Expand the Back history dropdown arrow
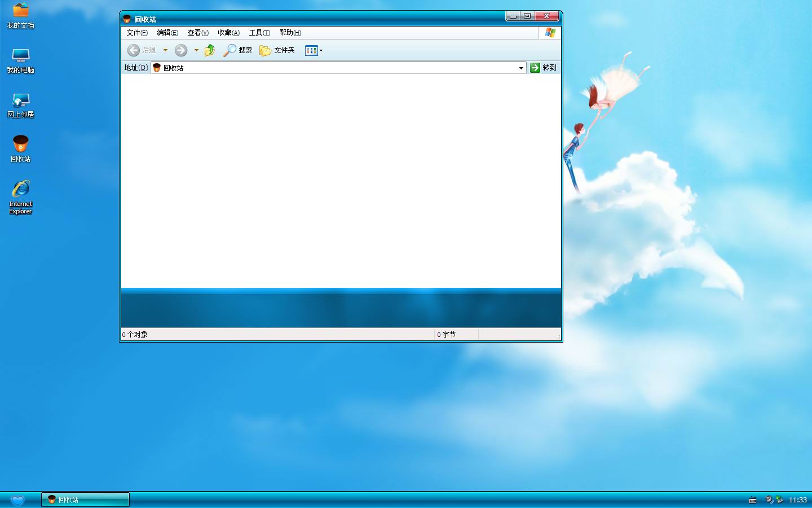 click(165, 50)
